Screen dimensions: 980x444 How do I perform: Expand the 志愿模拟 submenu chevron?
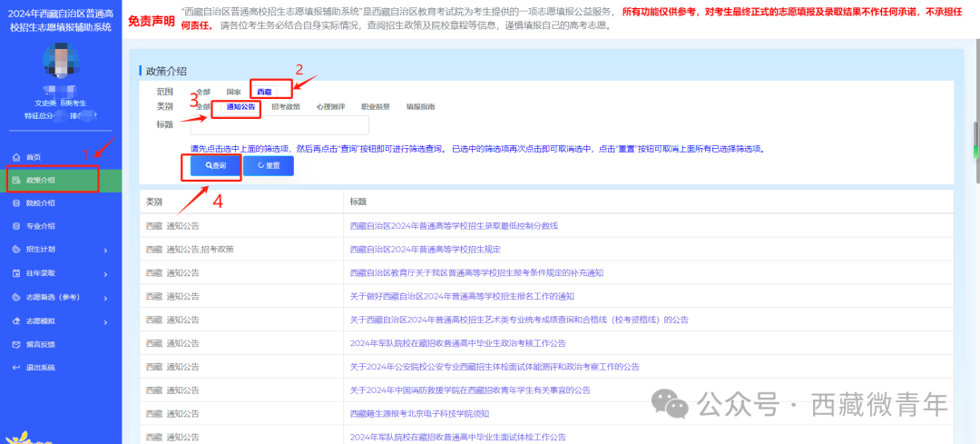[105, 321]
